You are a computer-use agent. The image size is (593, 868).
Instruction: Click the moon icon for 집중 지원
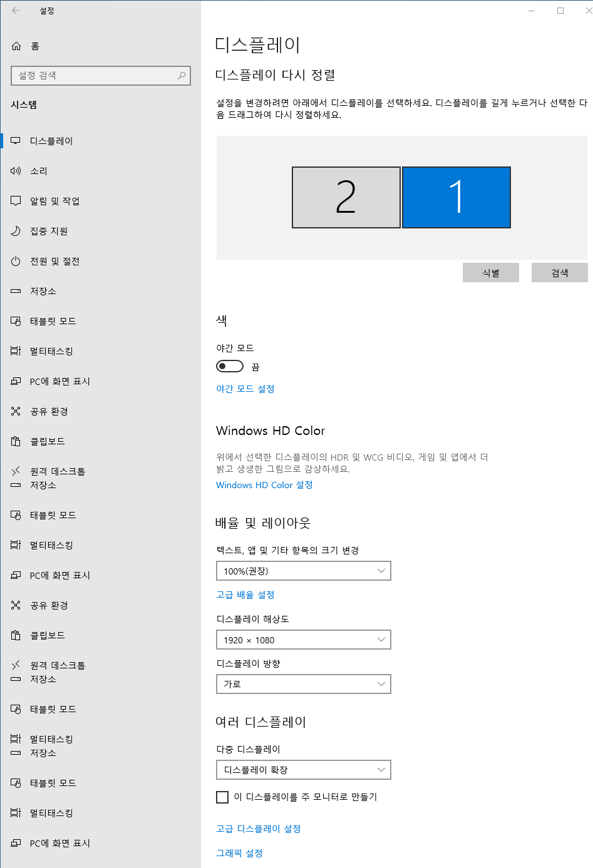16,231
